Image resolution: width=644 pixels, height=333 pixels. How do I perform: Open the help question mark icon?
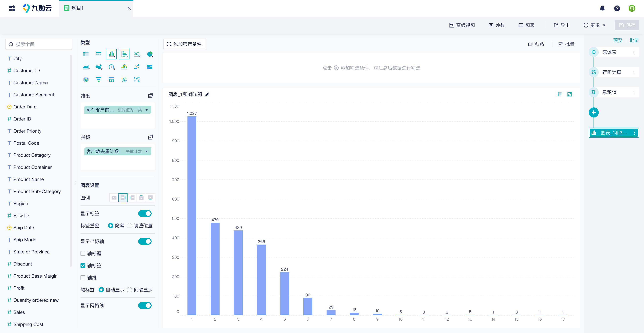coord(617,9)
